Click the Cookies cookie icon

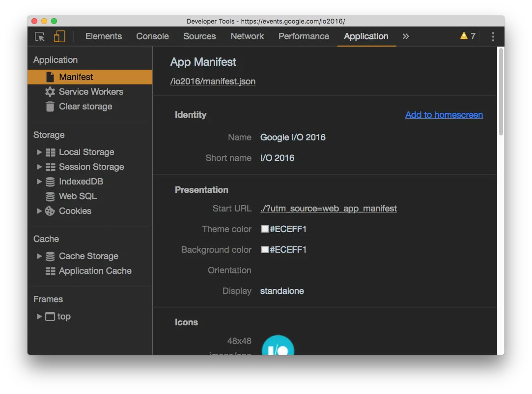pyautogui.click(x=50, y=211)
